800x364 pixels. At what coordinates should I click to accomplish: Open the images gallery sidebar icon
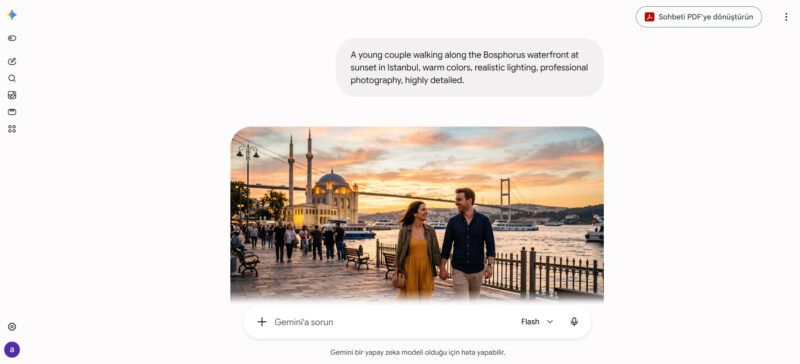12,95
